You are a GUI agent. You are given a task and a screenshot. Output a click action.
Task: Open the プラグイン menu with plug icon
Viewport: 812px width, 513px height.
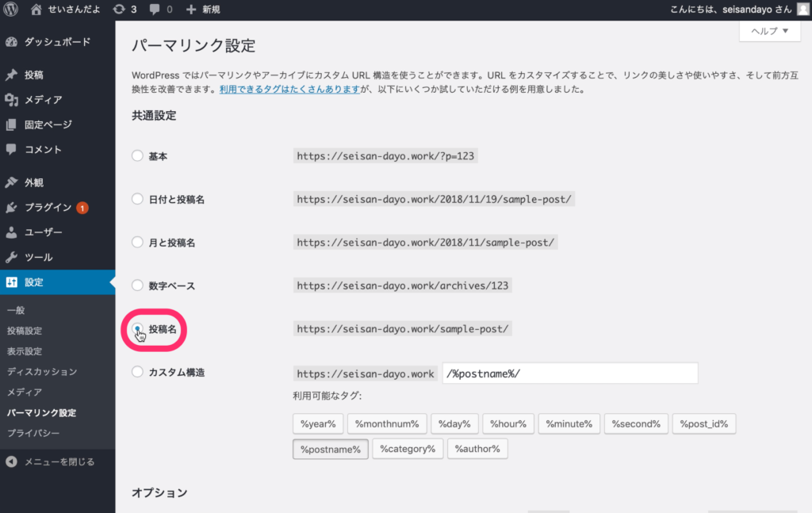tap(48, 208)
